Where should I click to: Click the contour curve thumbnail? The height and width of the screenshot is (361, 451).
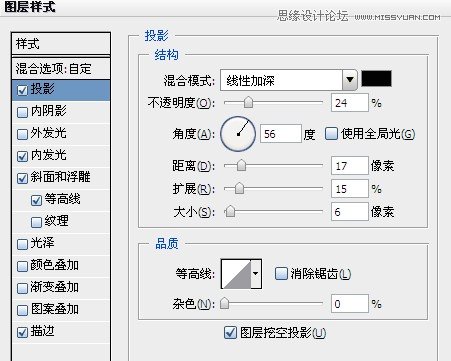click(236, 274)
